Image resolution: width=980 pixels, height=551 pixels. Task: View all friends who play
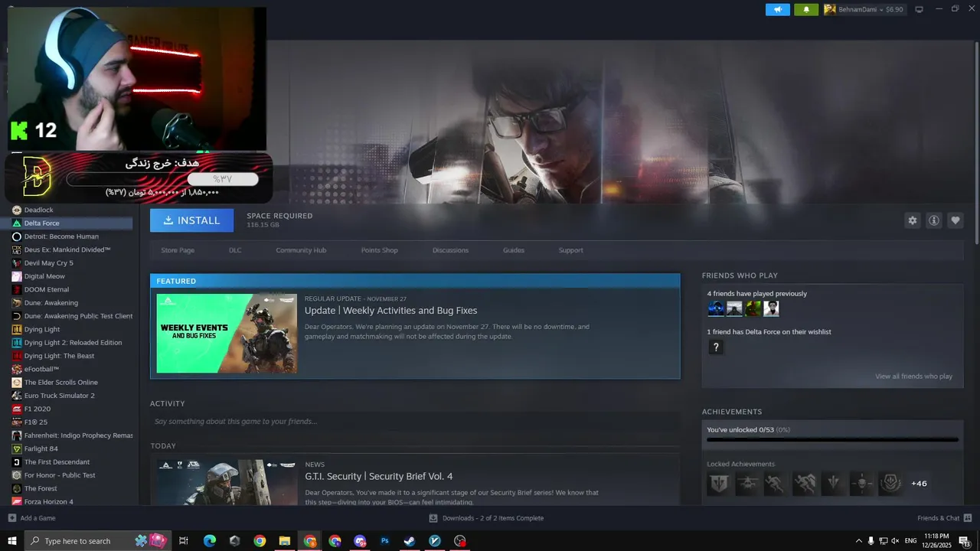click(x=913, y=377)
